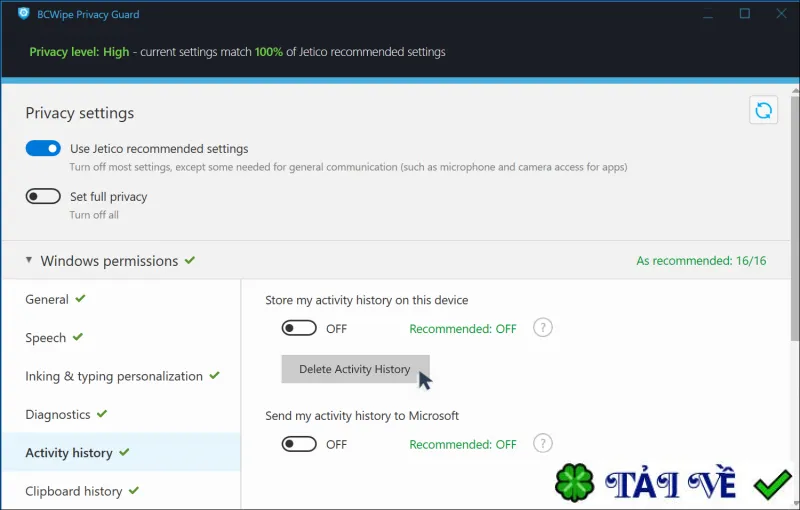Toggle Store my activity history switch
This screenshot has width=800, height=510.
pyautogui.click(x=299, y=328)
